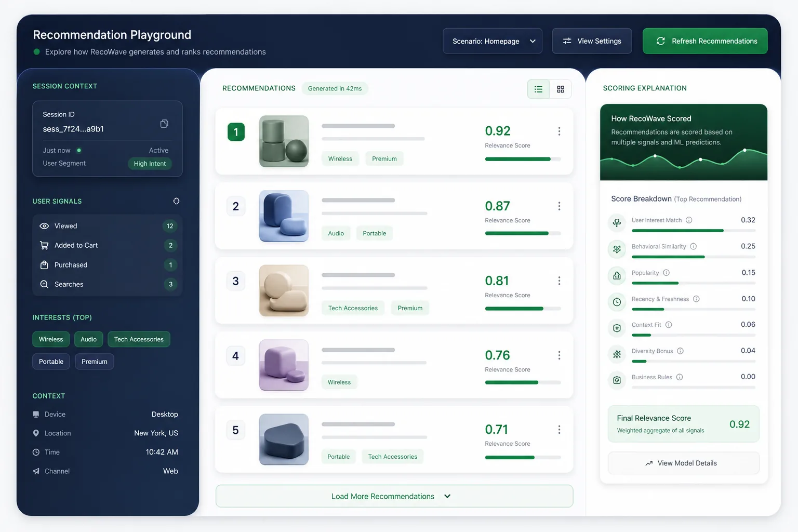Copy the Session ID
Image resolution: width=798 pixels, height=532 pixels.
pos(164,124)
